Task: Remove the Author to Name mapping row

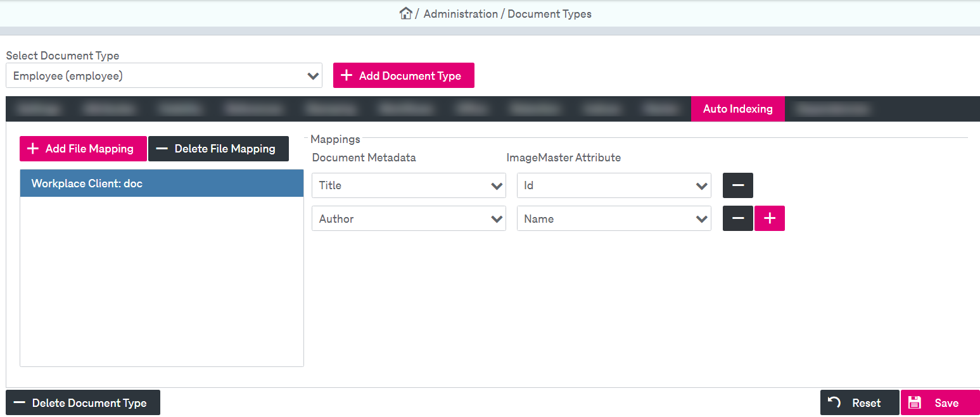Action: [737, 218]
